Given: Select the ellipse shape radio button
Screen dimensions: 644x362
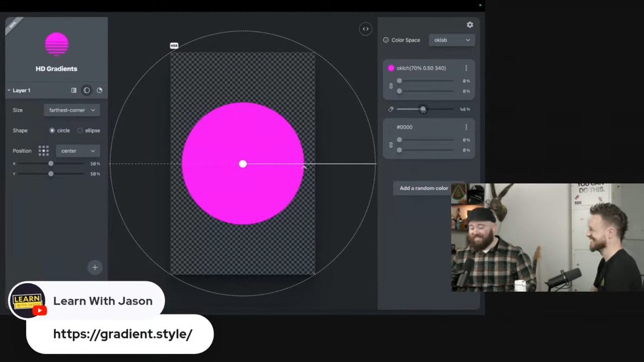Looking at the screenshot, I should (x=80, y=131).
